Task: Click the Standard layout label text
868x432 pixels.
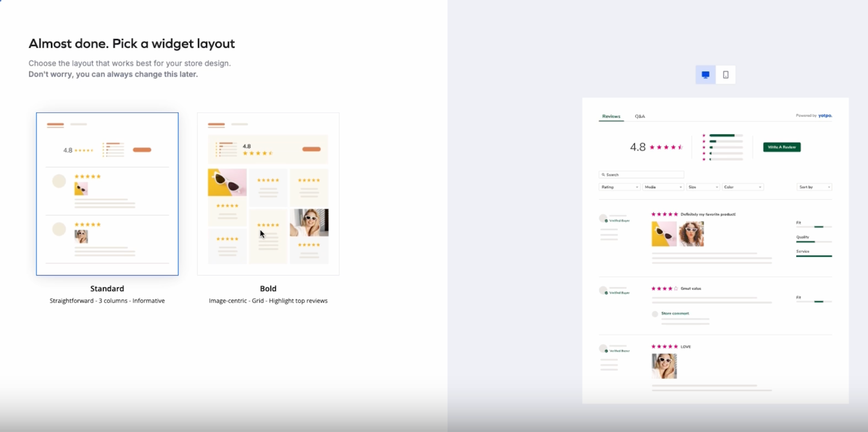Action: pos(107,289)
